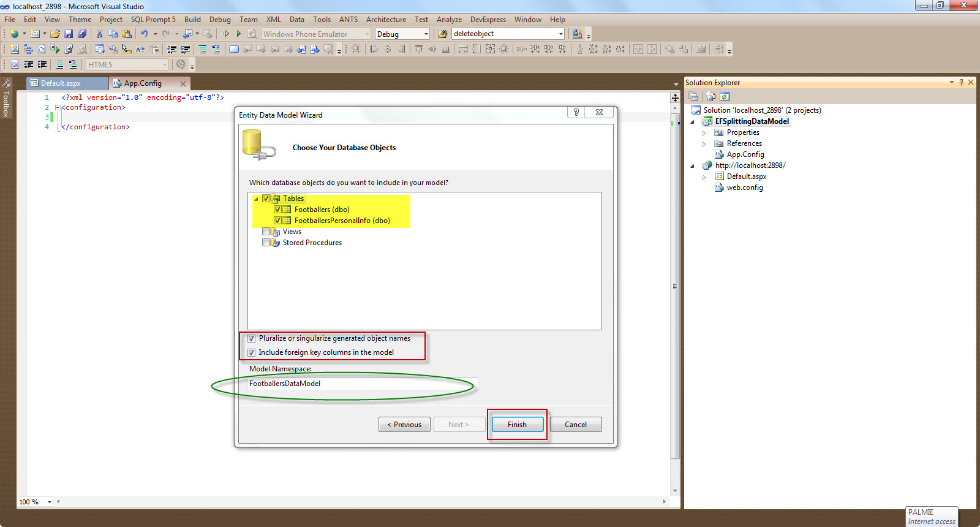
Task: Click the Undo arrow icon
Action: pos(144,34)
